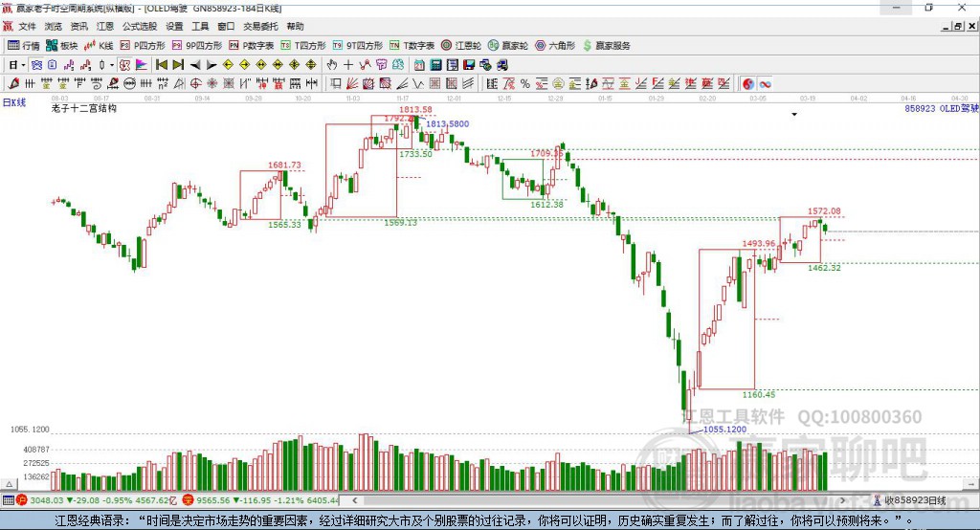Open the 六角形 hexagon tool
Viewport: 980px width, 530px height.
coord(555,46)
